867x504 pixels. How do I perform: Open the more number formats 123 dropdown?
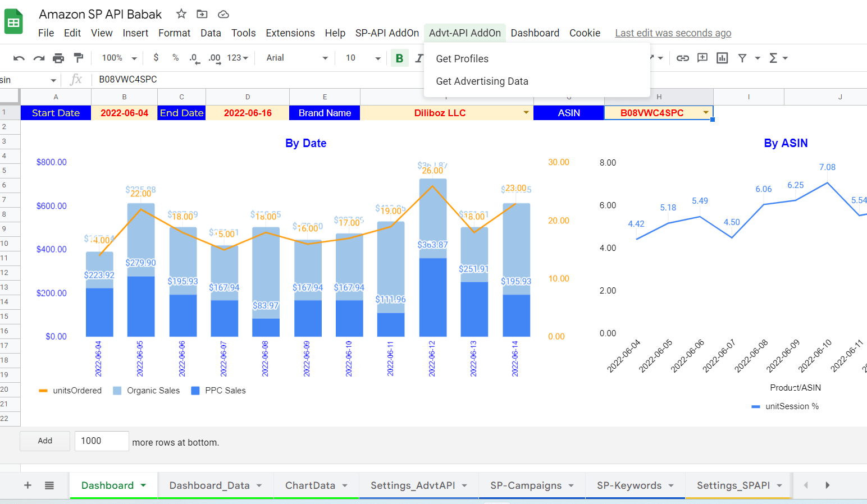pyautogui.click(x=238, y=58)
